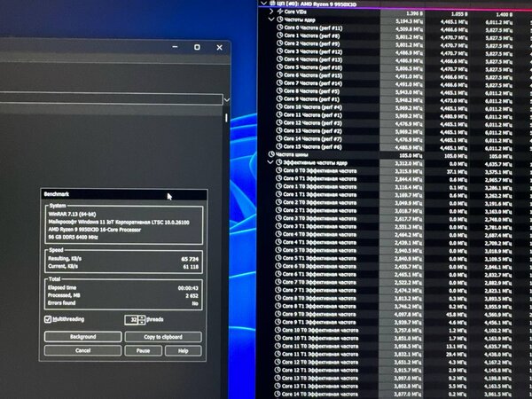Expand the Core VIDs node
The height and width of the screenshot is (399, 532).
(x=271, y=12)
